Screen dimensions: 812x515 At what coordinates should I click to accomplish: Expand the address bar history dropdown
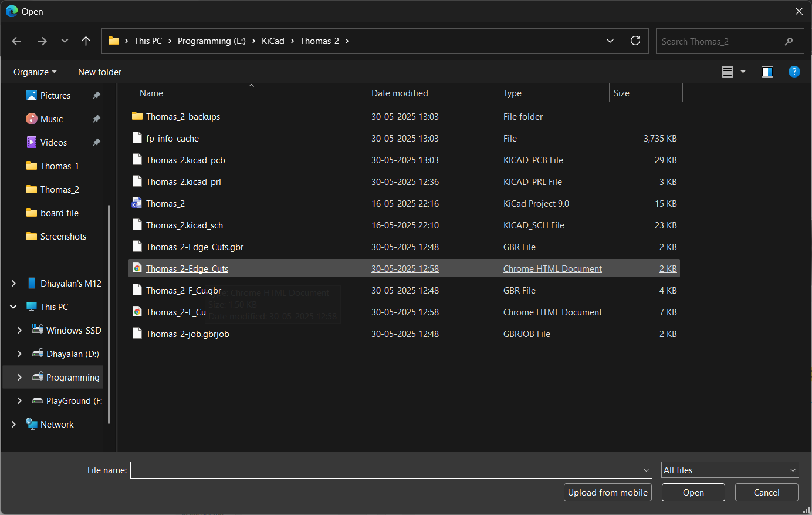(610, 41)
